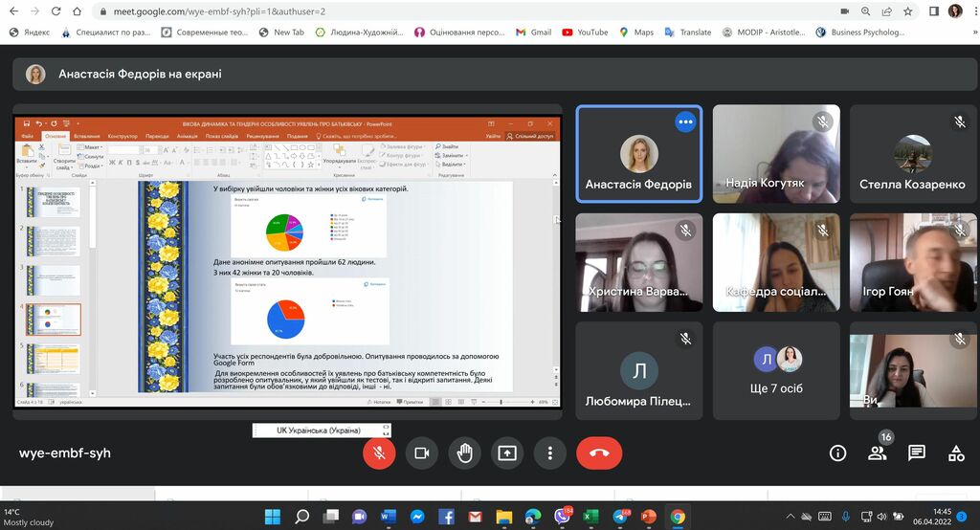Click the 'Ще 7 осіб' tile
This screenshot has width=980, height=530.
coord(776,370)
